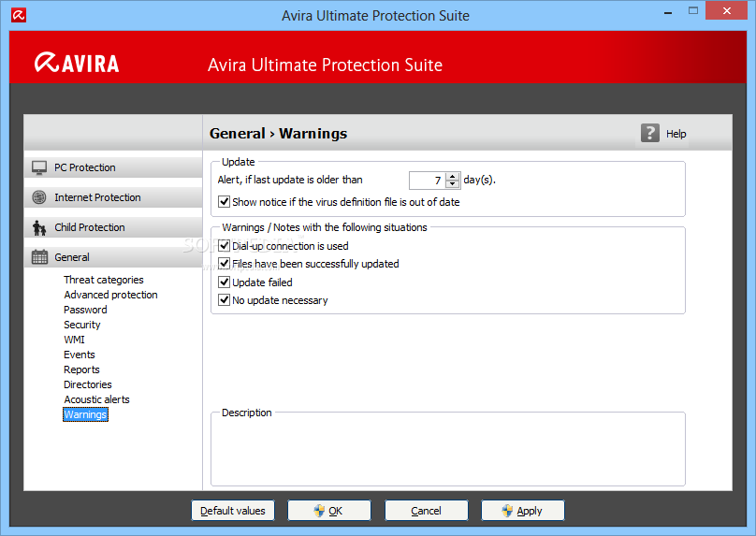Screen dimensions: 756x536
Task: Go to Directories settings
Action: 88,384
